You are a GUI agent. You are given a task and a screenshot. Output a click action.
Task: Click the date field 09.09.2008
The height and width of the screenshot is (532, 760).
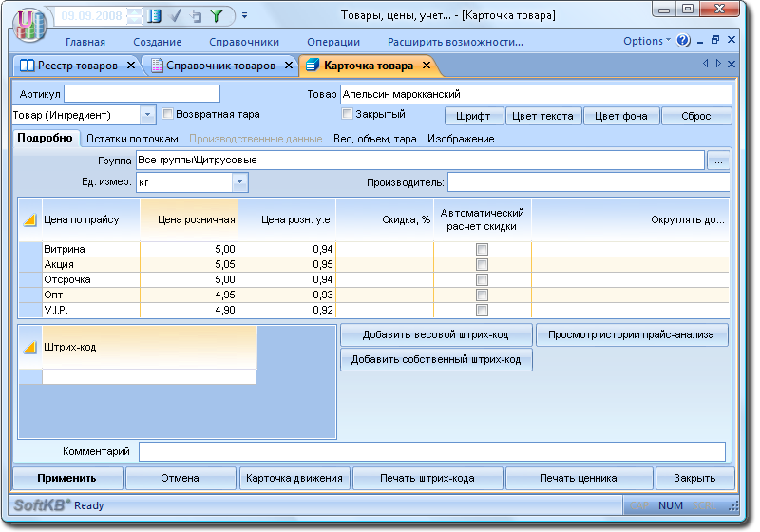click(x=91, y=16)
